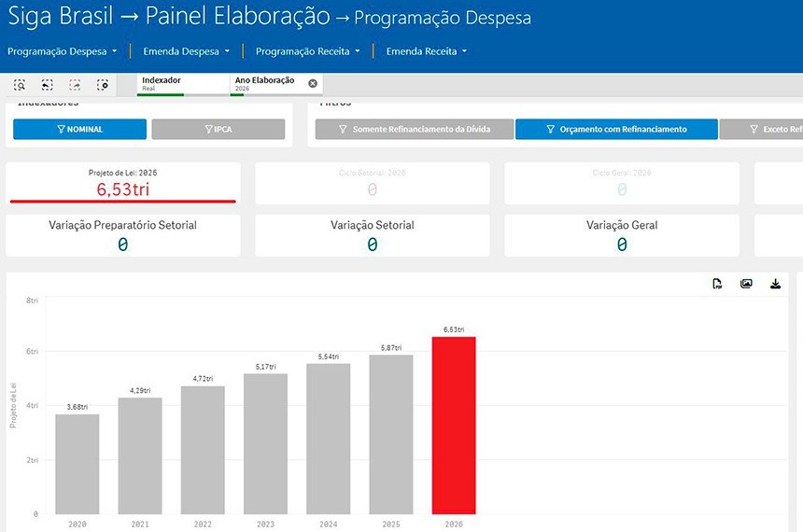Open the Indexador selection tab
Image resolution: width=803 pixels, height=532 pixels.
[183, 83]
